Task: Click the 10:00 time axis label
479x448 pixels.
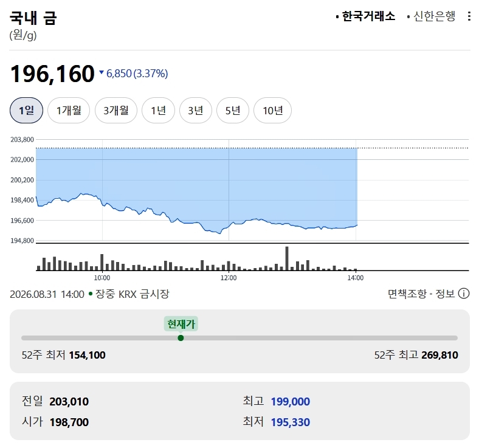Action: coord(102,278)
